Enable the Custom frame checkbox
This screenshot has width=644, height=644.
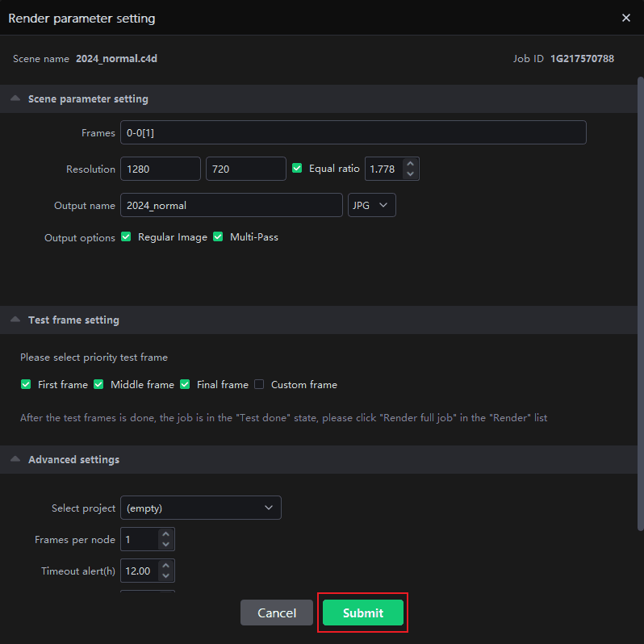259,385
